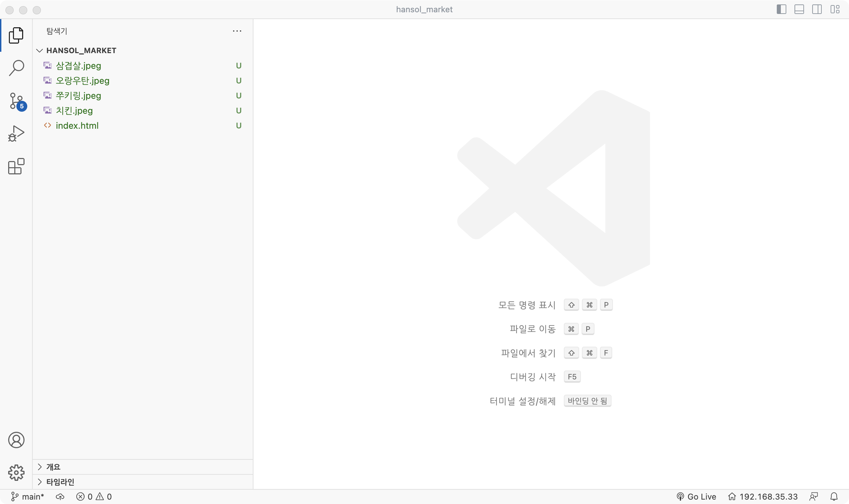849x504 pixels.
Task: Click image icon beside 삼겹살.jpeg
Action: [x=48, y=65]
